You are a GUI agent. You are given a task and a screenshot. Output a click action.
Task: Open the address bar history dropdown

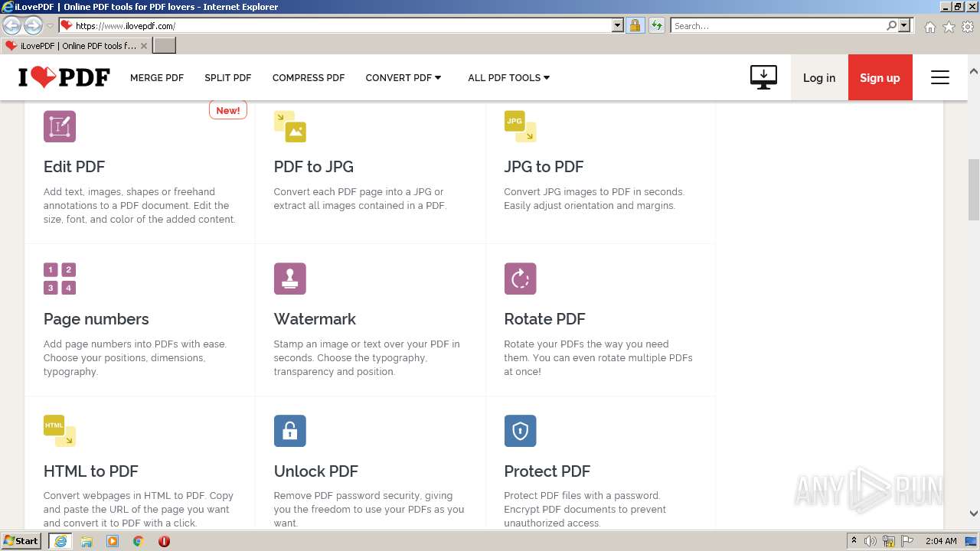(x=618, y=25)
